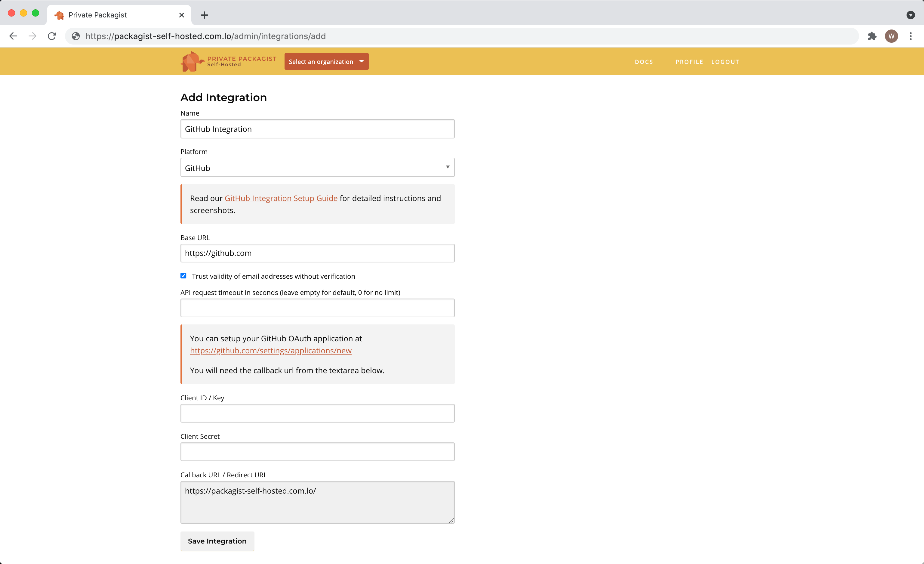Image resolution: width=924 pixels, height=564 pixels.
Task: Click the GitHub platform dropdown arrow
Action: coord(447,166)
